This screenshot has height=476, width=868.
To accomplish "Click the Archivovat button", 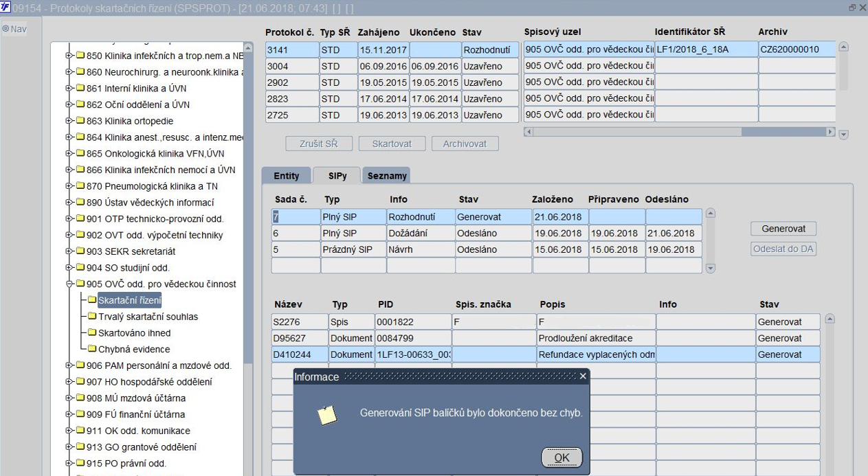I will point(465,144).
